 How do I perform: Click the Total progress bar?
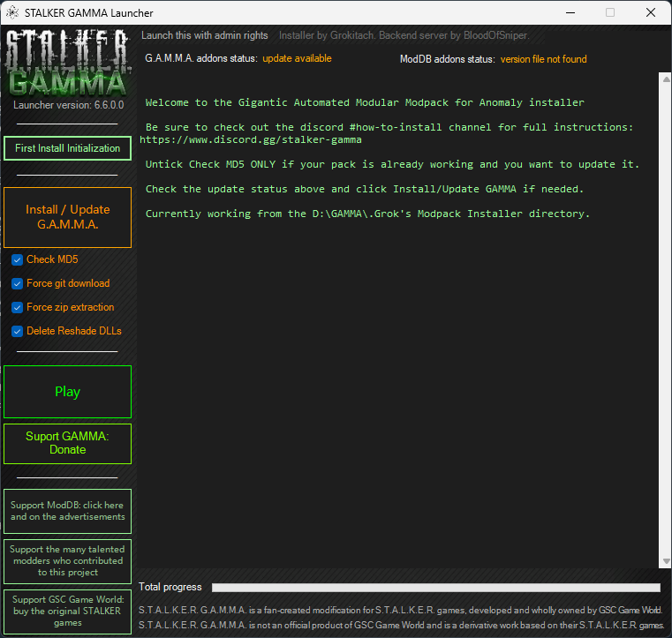coord(436,588)
